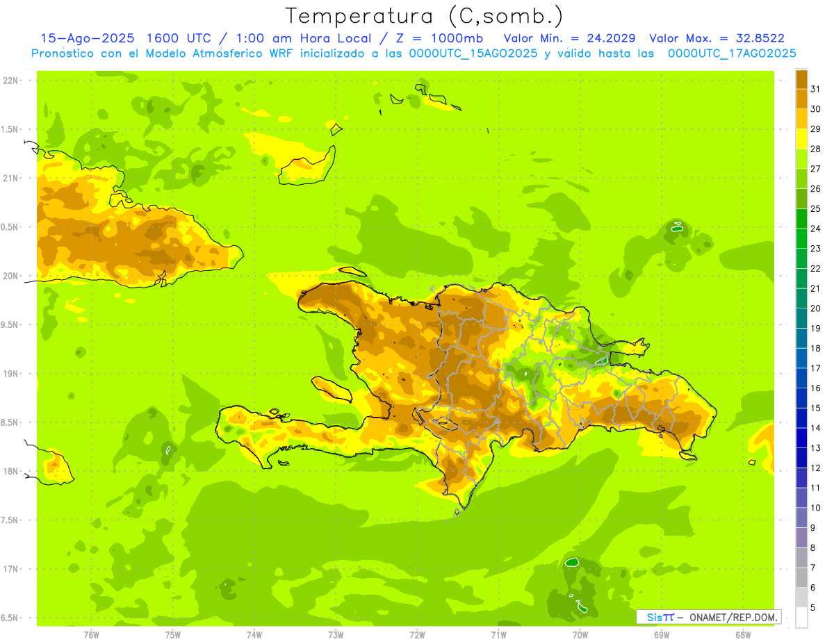Screen dimensions: 834x644
Task: Pick the blue legend band between 15 and 16
Action: (801, 398)
